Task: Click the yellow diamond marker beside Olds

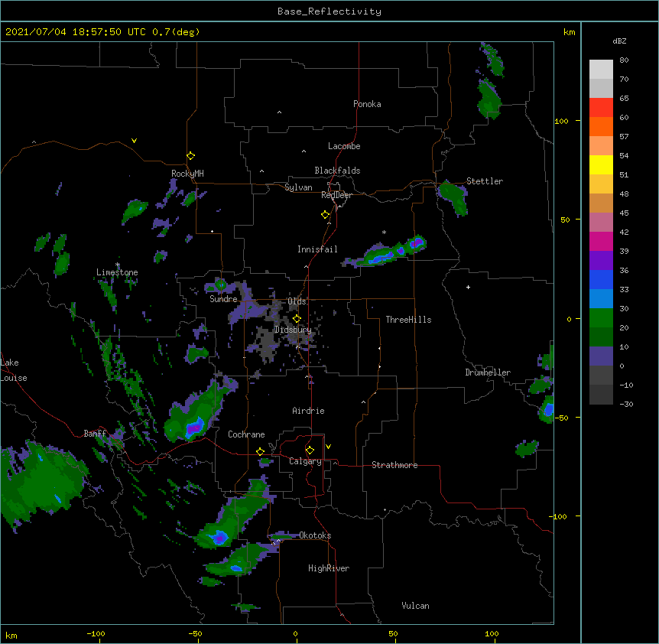Action: tap(297, 319)
